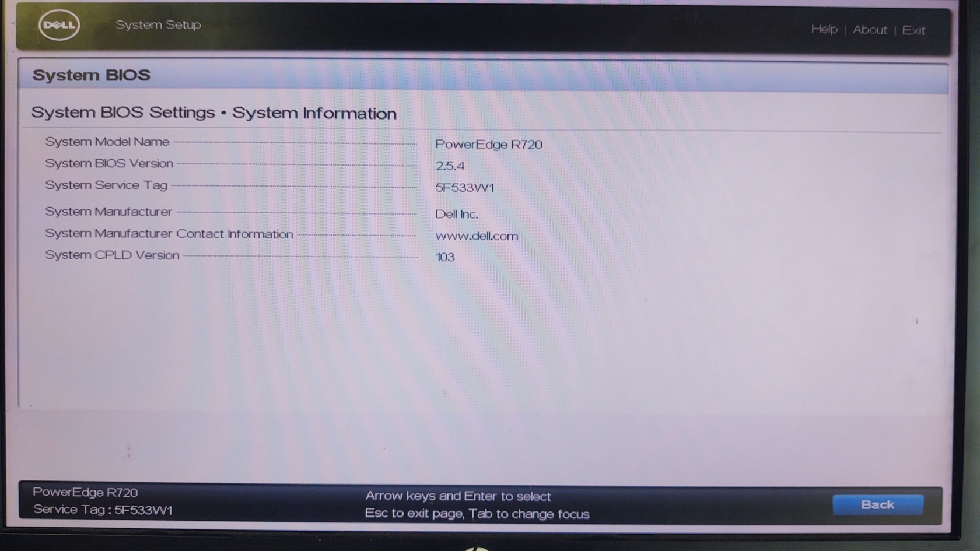Viewport: 980px width, 551px height.
Task: Click the Dell logo icon
Action: (x=59, y=25)
